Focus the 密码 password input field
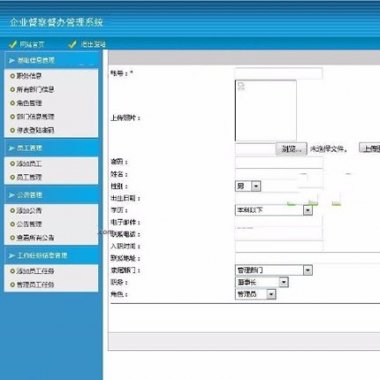 pos(279,162)
